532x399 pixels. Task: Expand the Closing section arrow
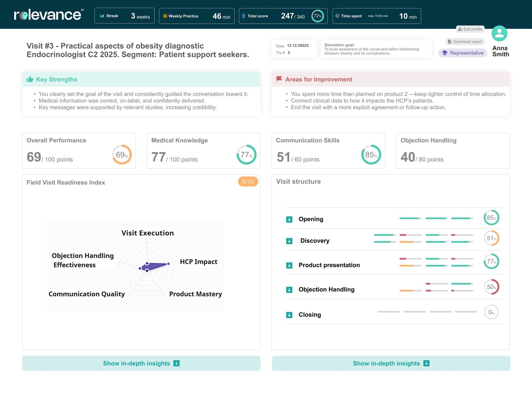click(289, 315)
